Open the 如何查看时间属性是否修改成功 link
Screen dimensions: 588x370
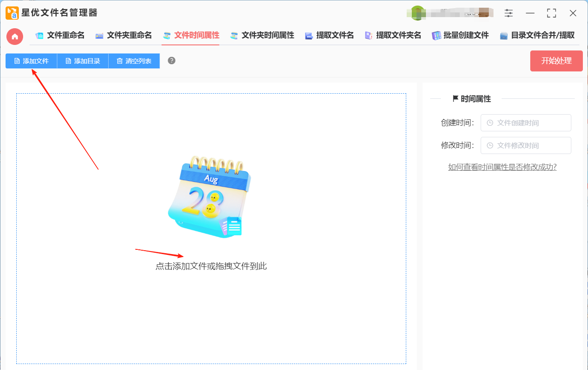coord(502,167)
